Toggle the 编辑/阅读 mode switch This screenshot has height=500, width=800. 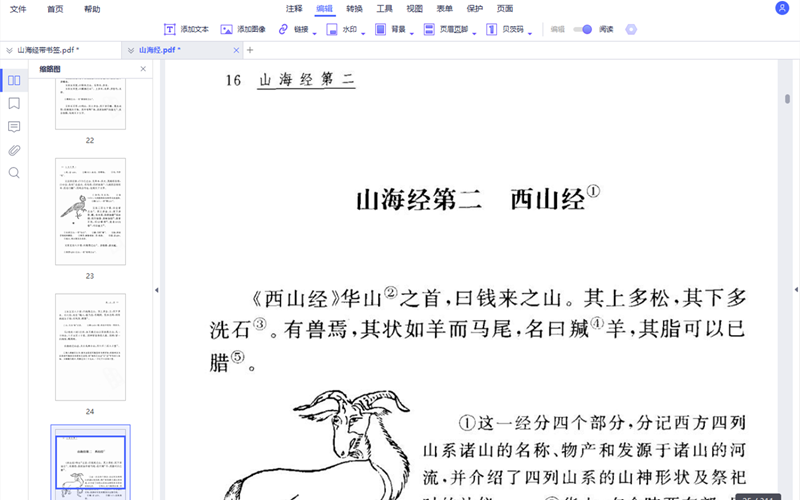[584, 30]
